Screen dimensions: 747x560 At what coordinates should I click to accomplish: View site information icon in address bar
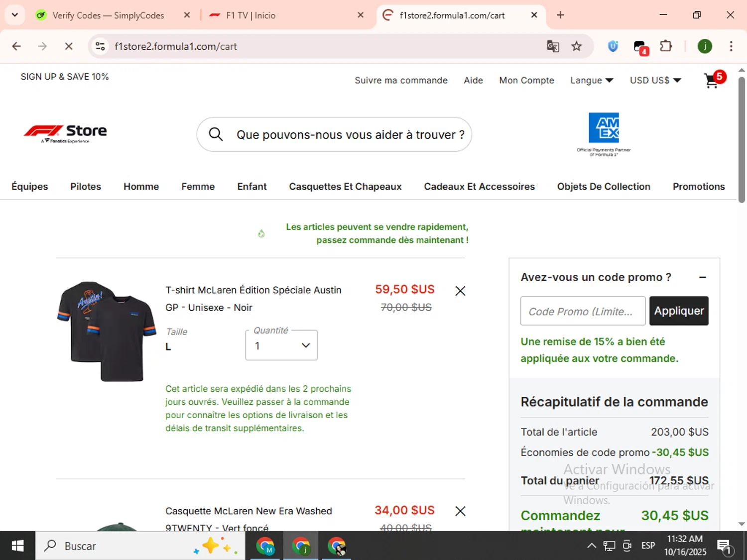coord(100,46)
